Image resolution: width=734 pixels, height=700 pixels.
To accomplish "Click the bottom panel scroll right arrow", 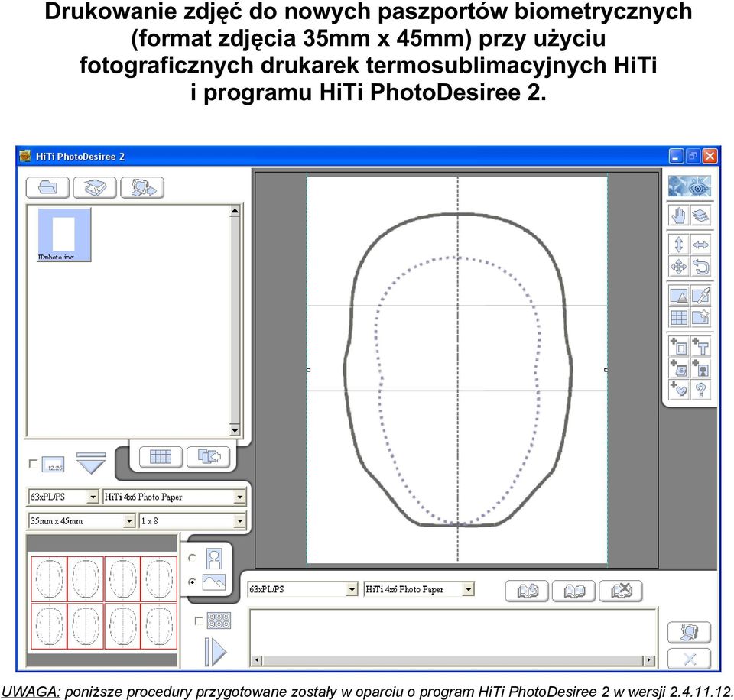I will point(649,660).
